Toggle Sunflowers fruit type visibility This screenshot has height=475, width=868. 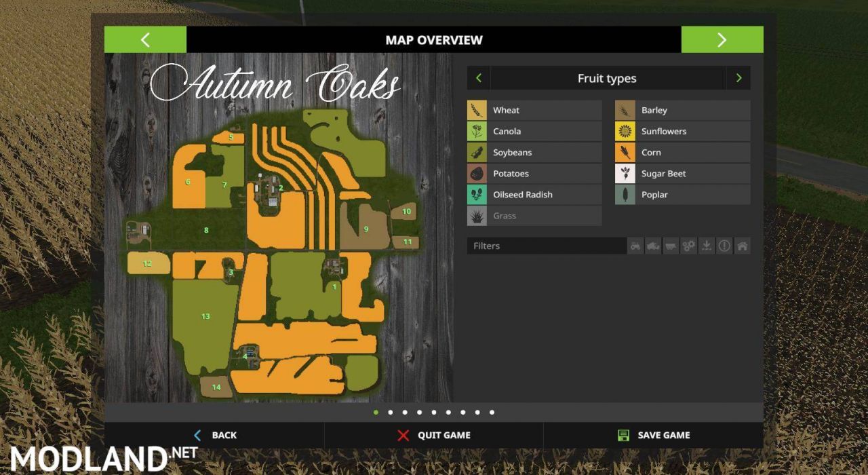683,132
